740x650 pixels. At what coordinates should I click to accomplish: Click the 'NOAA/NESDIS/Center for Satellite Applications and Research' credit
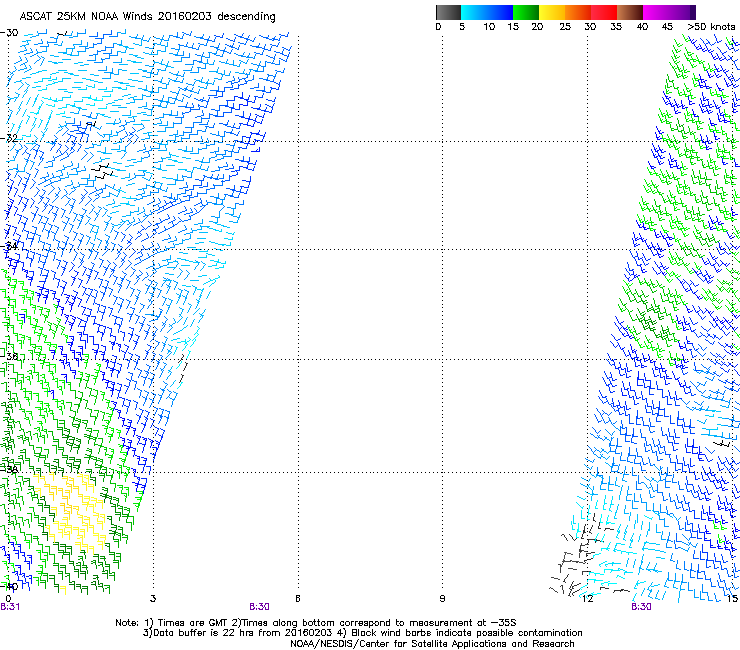tap(432, 644)
